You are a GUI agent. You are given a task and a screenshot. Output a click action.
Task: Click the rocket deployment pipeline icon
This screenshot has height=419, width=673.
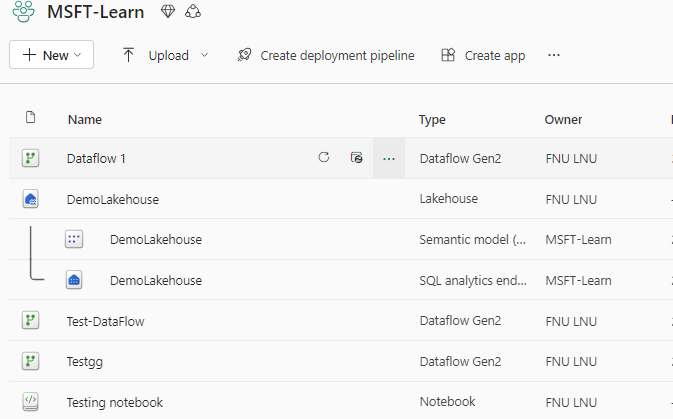(x=244, y=55)
